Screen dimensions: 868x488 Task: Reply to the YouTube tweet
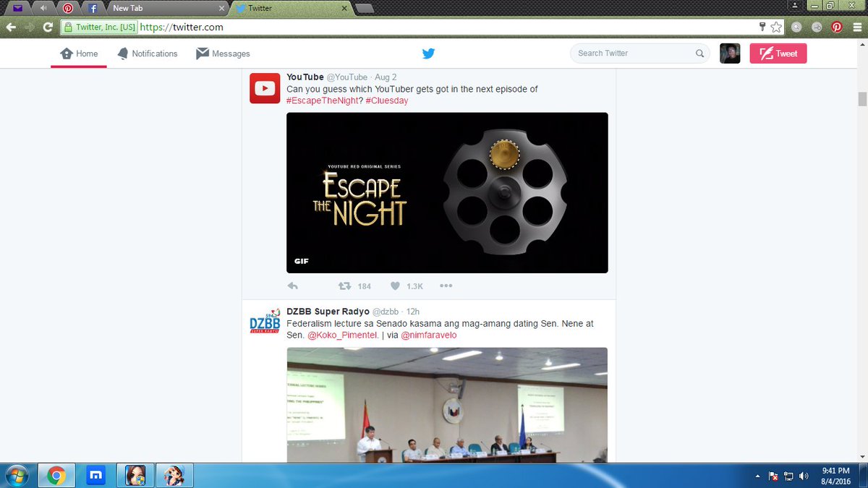click(293, 286)
